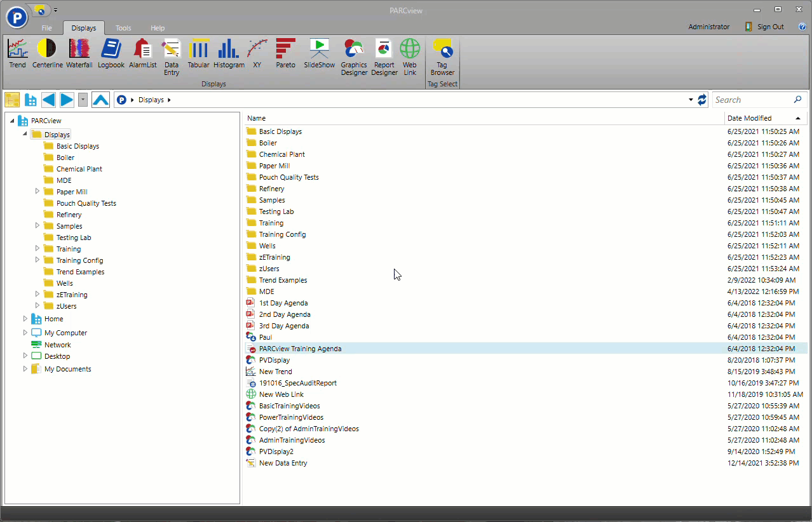Screen dimensions: 812x522
Task: Open the help question mark icon
Action: (x=802, y=27)
